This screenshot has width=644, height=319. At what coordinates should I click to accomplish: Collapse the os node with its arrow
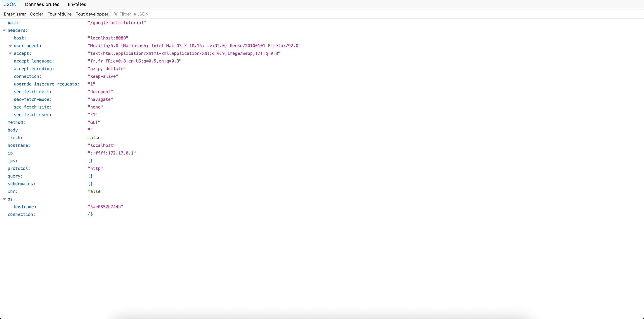coord(4,199)
